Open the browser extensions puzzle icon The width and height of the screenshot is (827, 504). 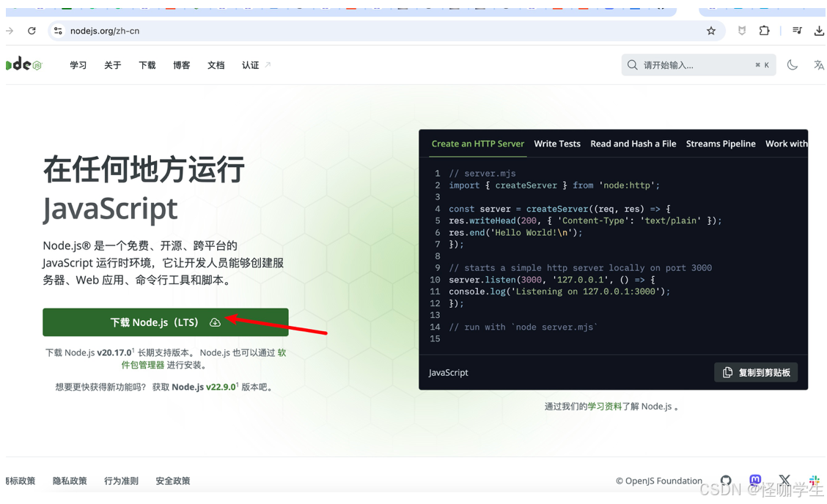[x=764, y=31]
